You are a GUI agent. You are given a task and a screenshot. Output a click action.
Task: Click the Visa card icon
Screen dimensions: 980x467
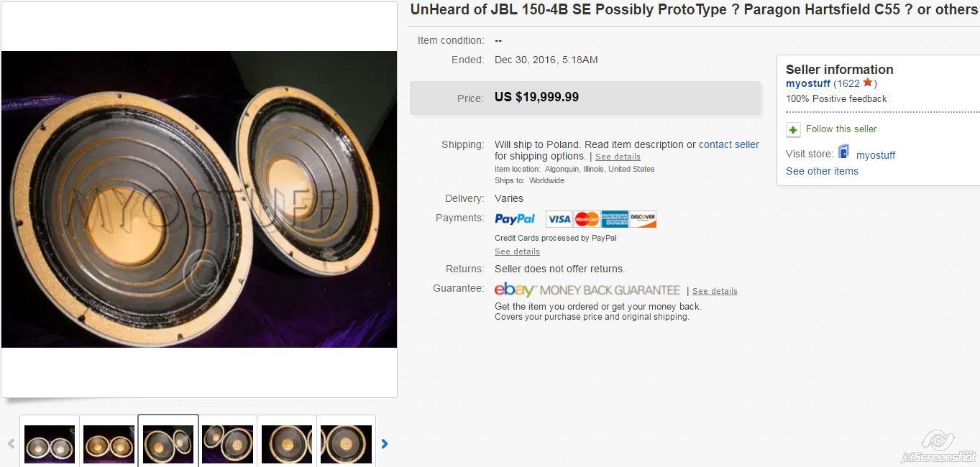(559, 219)
